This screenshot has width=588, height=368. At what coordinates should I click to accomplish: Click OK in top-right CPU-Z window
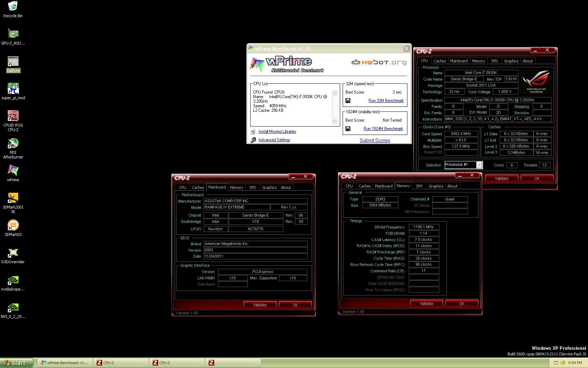[537, 178]
